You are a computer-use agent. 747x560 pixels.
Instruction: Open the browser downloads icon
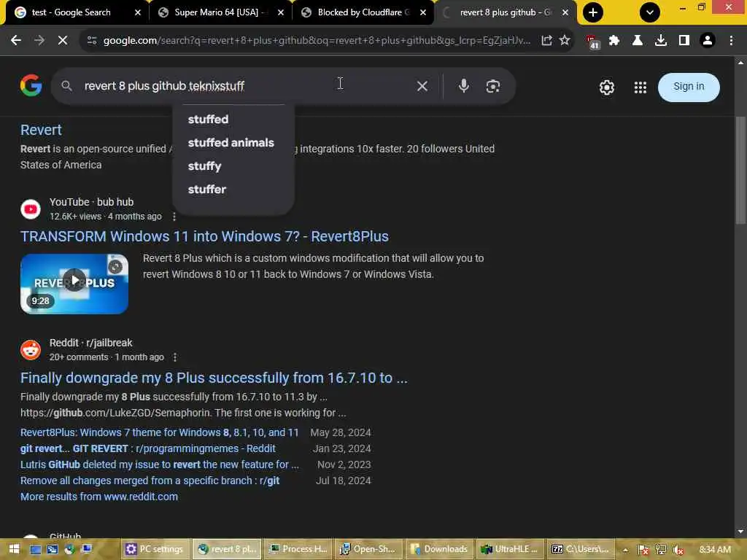click(660, 41)
